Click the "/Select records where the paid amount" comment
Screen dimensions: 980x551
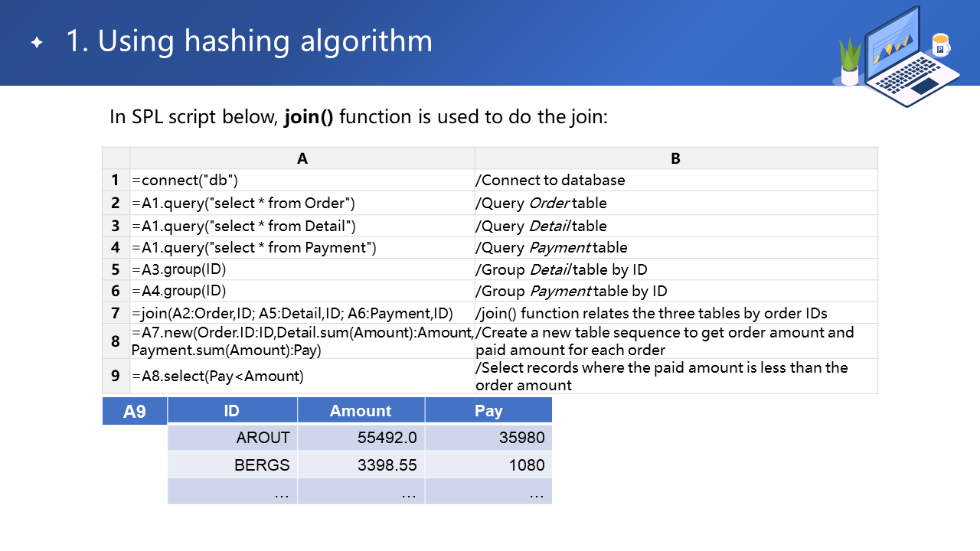pyautogui.click(x=676, y=377)
